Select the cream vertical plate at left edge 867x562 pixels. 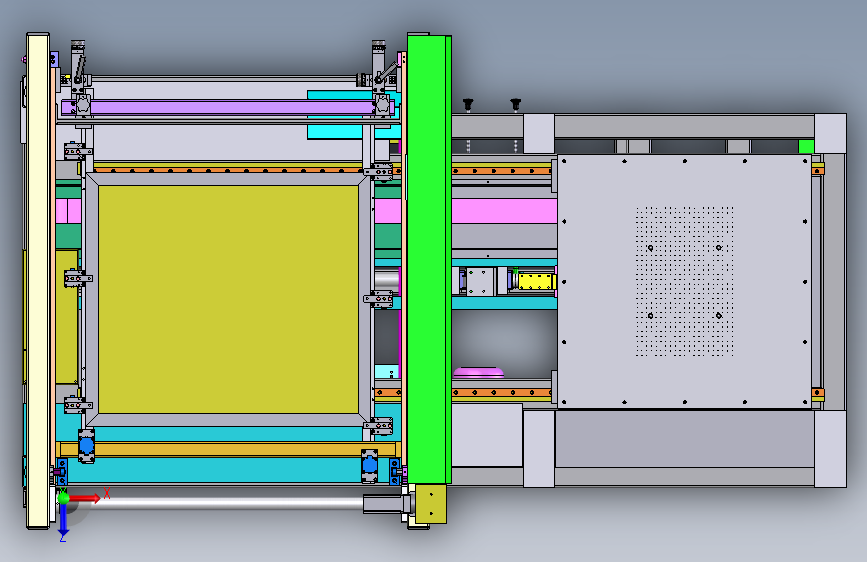point(38,280)
